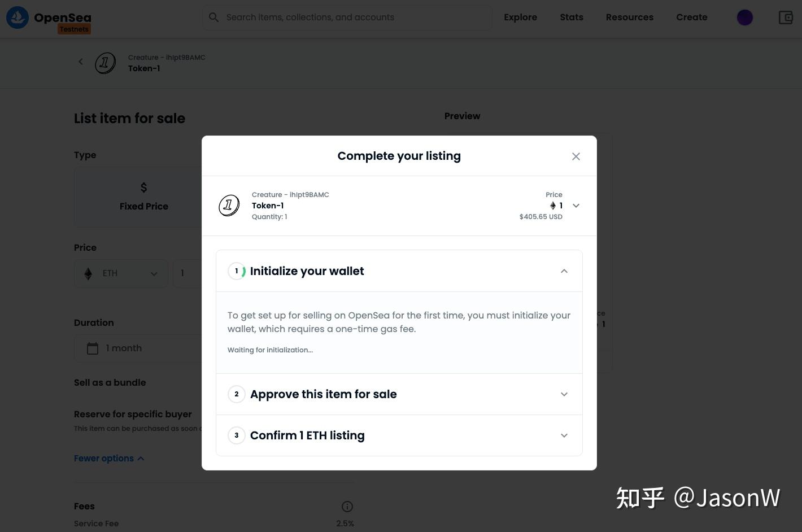Click the step 1 progress spinner icon
This screenshot has height=532, width=802.
pyautogui.click(x=237, y=271)
